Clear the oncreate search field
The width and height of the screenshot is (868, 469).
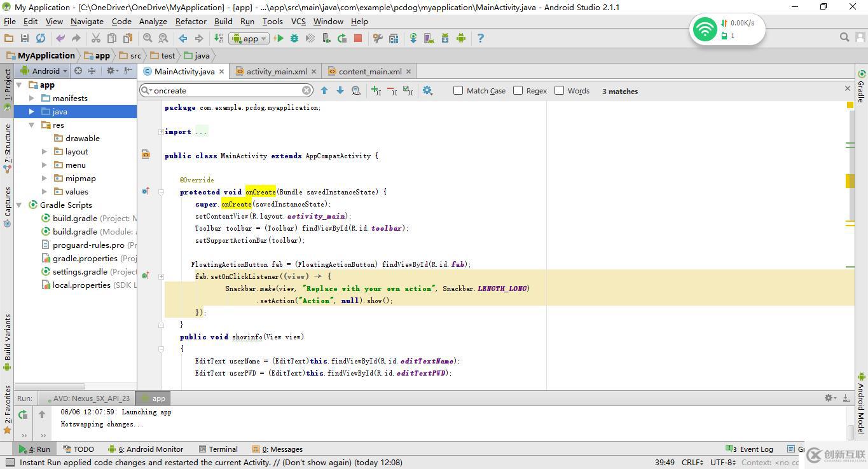[x=307, y=90]
